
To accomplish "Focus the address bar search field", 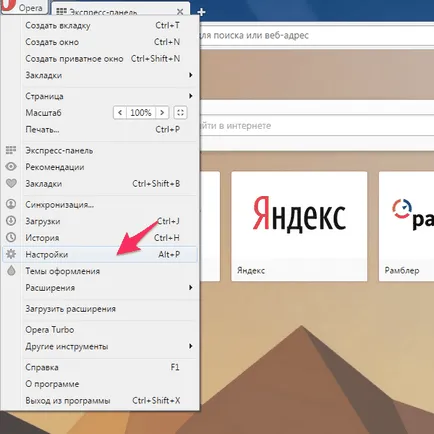I will (x=317, y=35).
